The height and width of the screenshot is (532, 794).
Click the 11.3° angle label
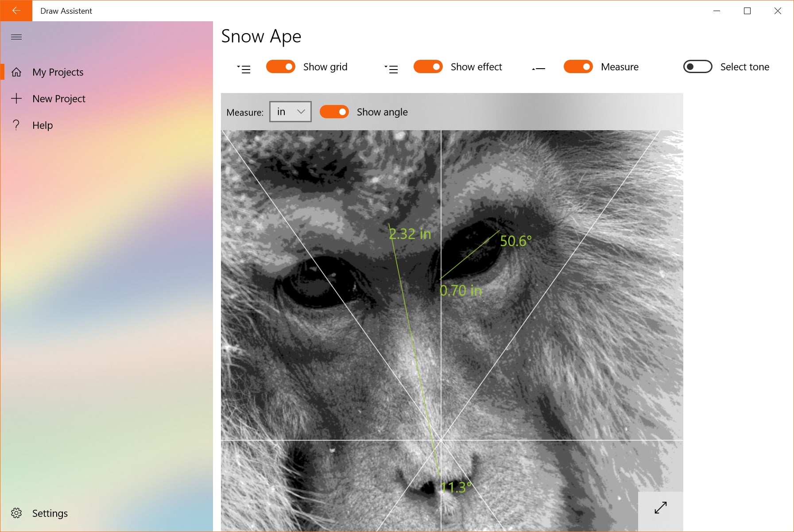(x=456, y=488)
